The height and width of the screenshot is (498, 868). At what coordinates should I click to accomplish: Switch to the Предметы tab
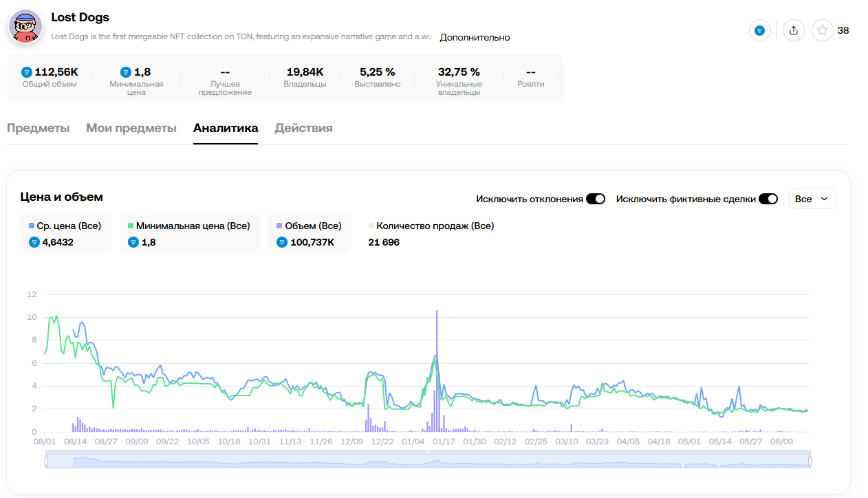coord(39,128)
